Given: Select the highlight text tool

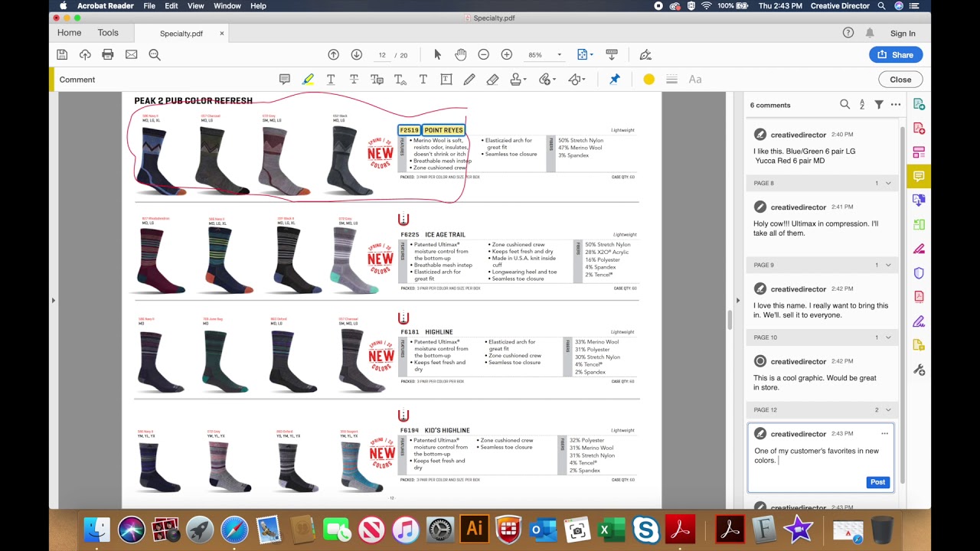Looking at the screenshot, I should point(308,79).
